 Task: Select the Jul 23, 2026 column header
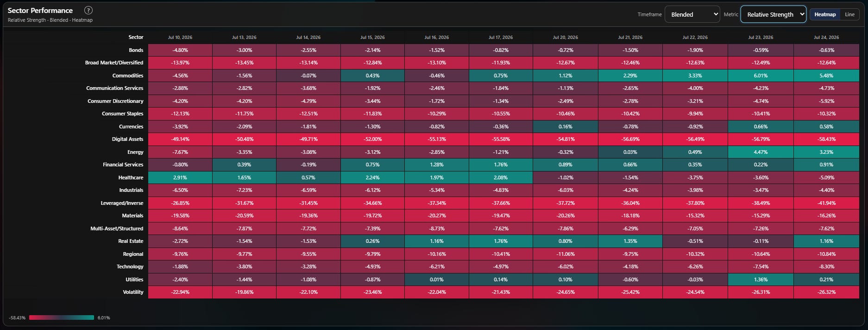point(761,37)
